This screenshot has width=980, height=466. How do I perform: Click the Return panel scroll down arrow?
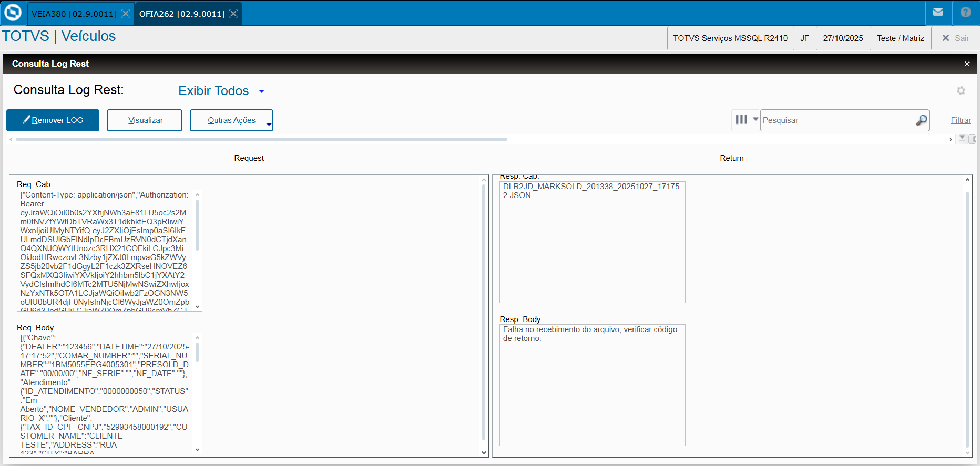click(967, 452)
